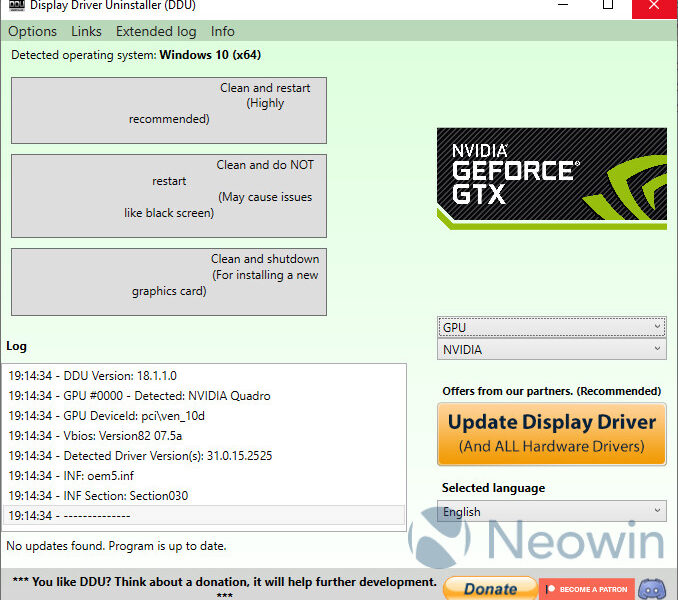Open the Links menu
Viewport: 678px width, 600px height.
(86, 32)
